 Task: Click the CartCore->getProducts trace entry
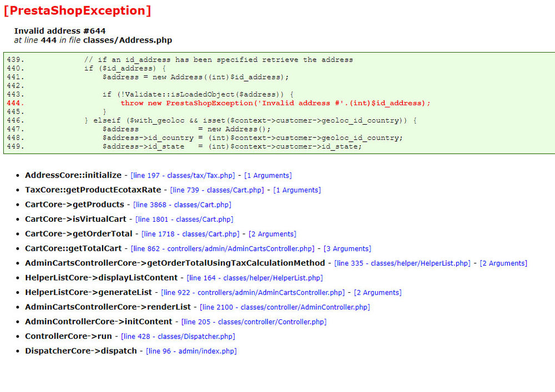(75, 205)
